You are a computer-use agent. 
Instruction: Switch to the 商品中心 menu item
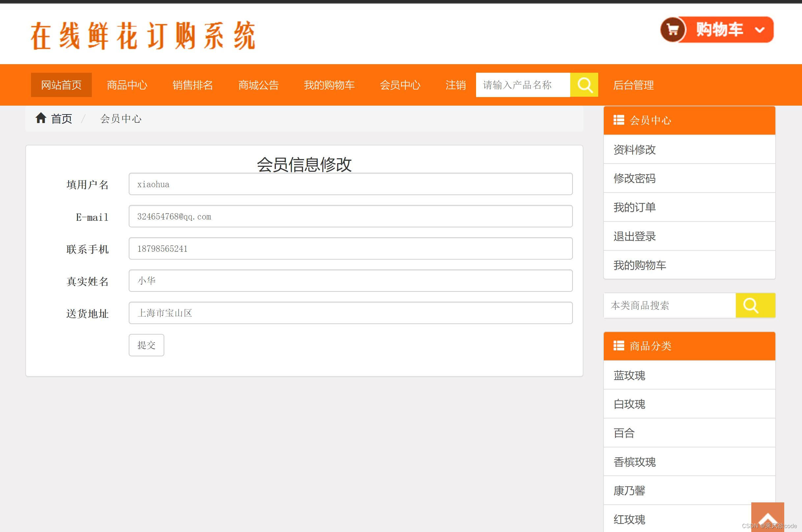127,85
